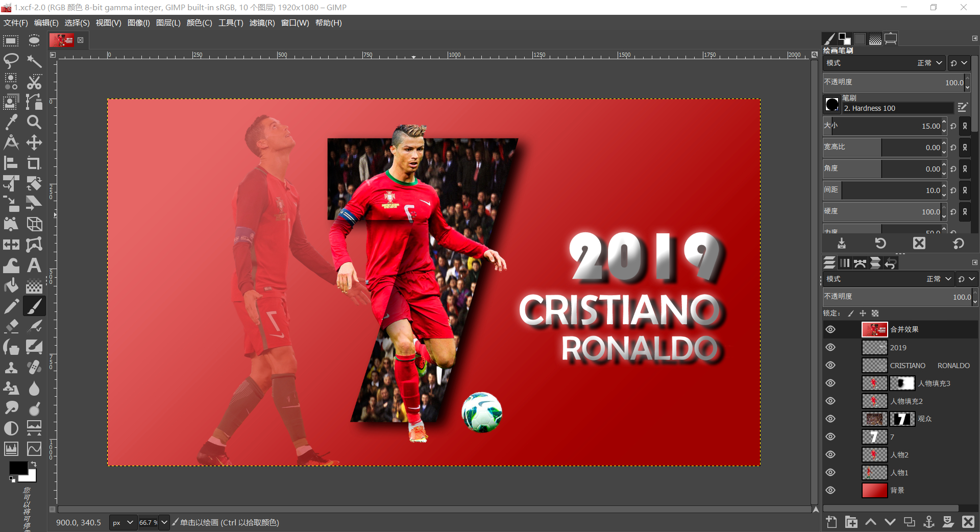This screenshot has width=980, height=532.
Task: Reset the brush 大小 to default
Action: (953, 126)
